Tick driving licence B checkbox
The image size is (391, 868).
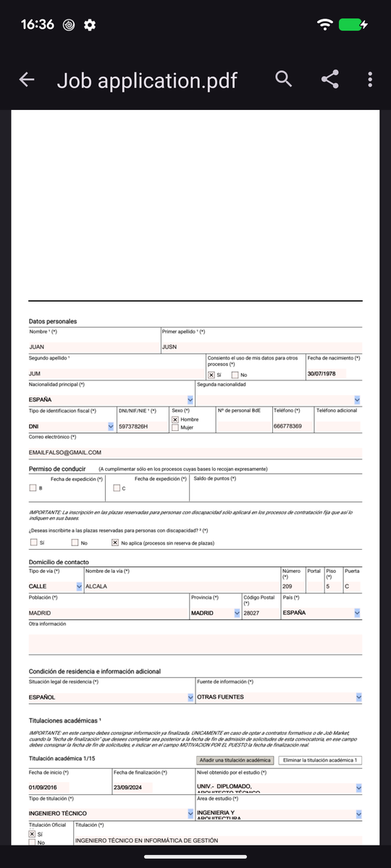[33, 488]
